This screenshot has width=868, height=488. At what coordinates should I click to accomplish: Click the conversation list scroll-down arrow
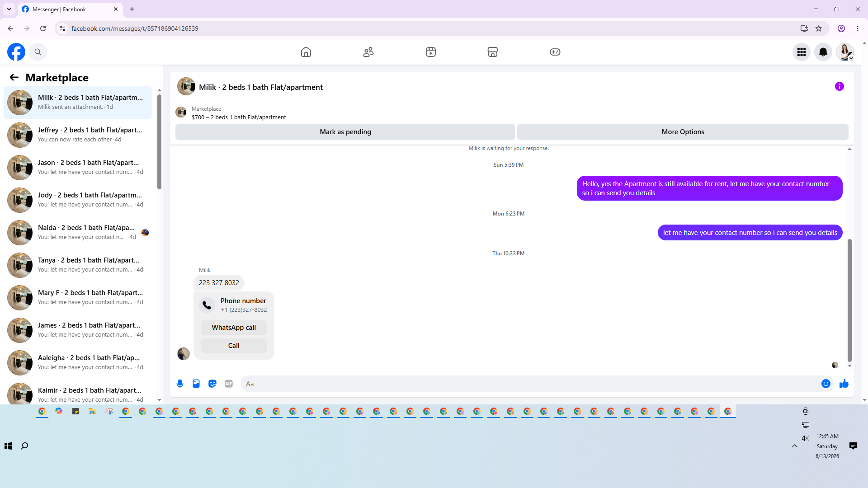point(159,400)
